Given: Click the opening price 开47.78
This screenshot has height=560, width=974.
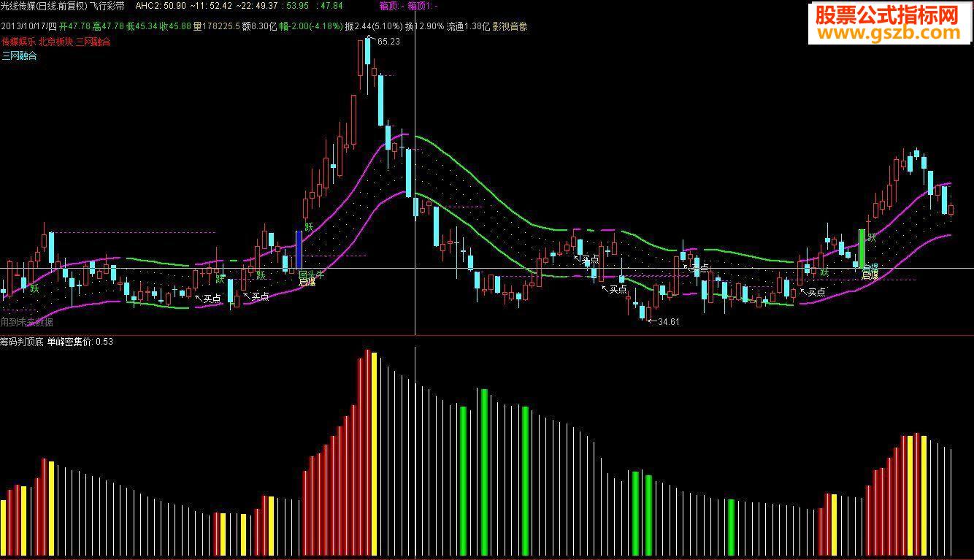Looking at the screenshot, I should point(73,26).
